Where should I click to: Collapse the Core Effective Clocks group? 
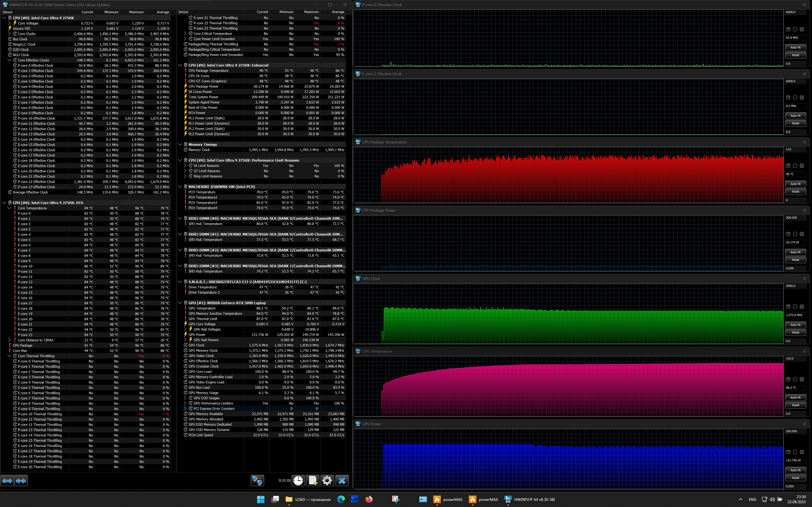click(x=9, y=60)
